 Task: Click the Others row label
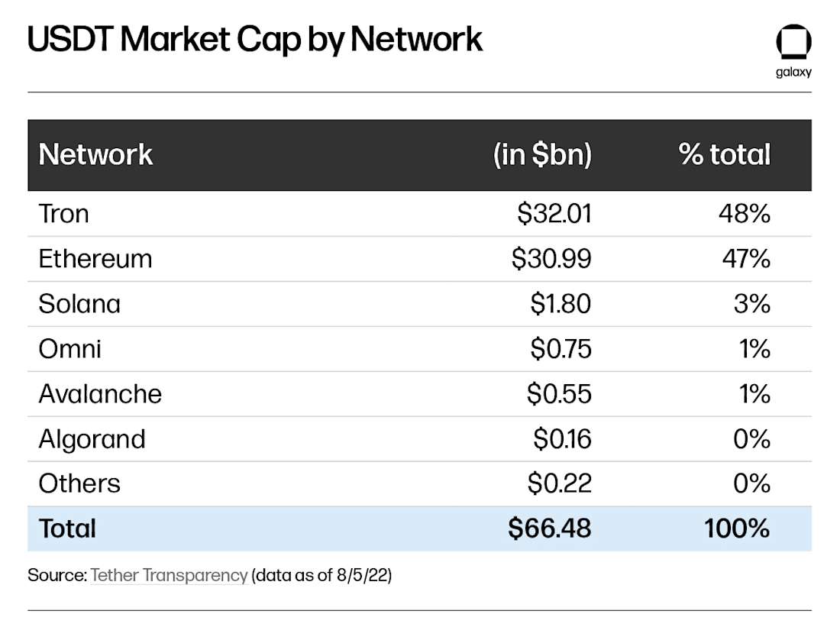pyautogui.click(x=79, y=483)
